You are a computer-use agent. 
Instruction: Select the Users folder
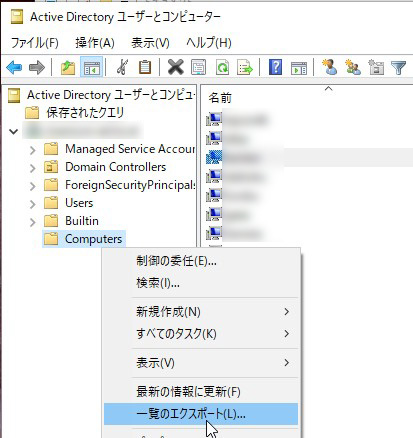tap(69, 203)
